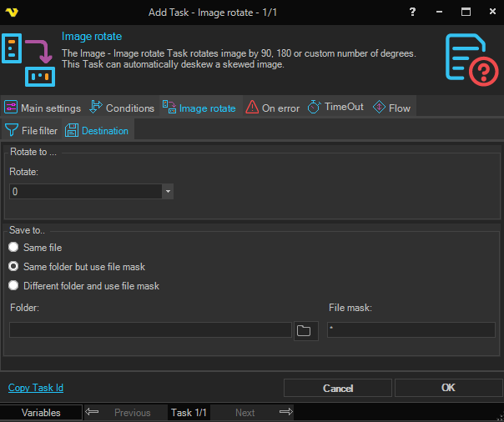This screenshot has height=422, width=504.
Task: Expand the Rotate dropdown arrow
Action: [x=168, y=192]
